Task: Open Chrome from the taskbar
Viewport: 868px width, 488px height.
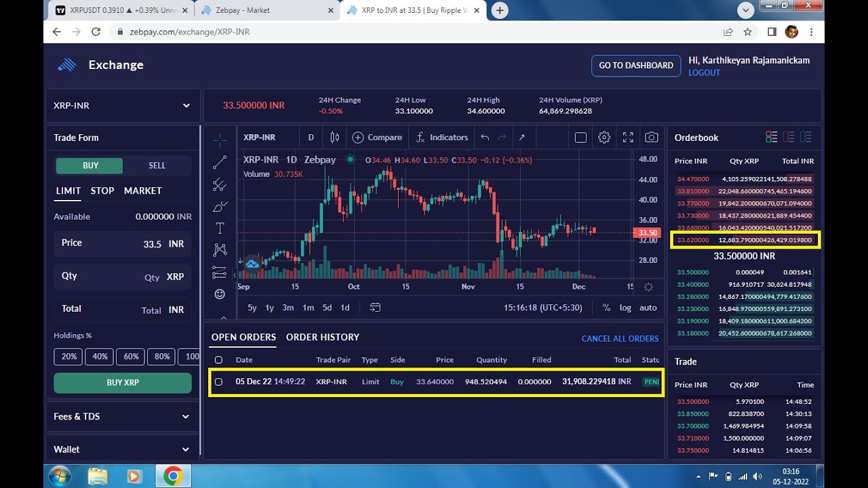Action: point(172,476)
